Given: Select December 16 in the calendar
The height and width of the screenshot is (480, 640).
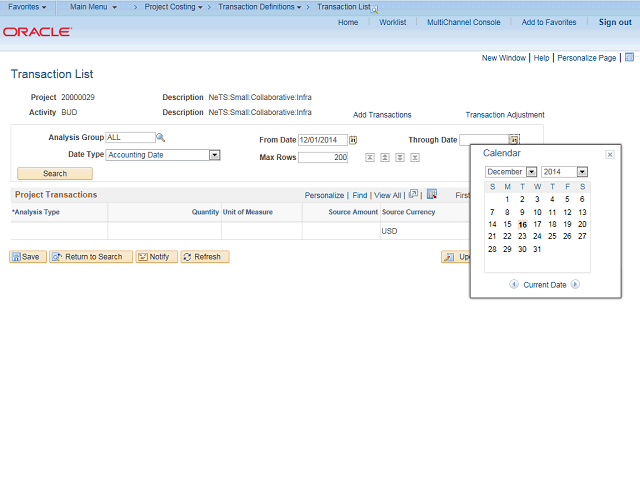Looking at the screenshot, I should [x=522, y=224].
